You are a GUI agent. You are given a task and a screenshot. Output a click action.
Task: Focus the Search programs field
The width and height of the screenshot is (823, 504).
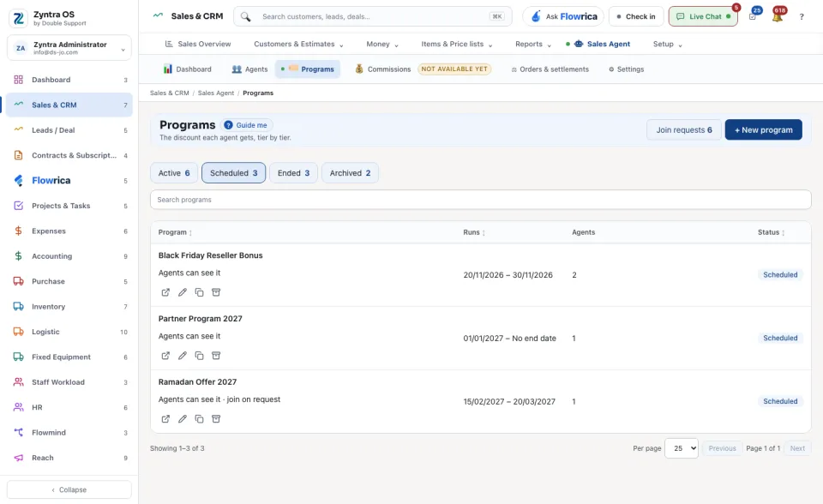coord(480,200)
